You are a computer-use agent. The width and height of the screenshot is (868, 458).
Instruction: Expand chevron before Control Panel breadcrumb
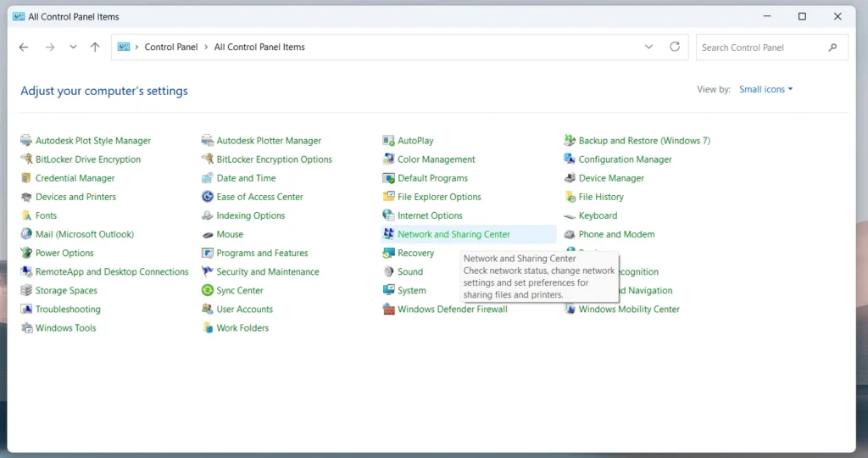[x=136, y=47]
